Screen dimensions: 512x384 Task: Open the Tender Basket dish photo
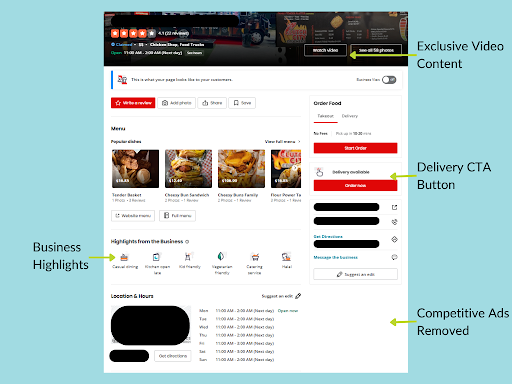point(135,169)
